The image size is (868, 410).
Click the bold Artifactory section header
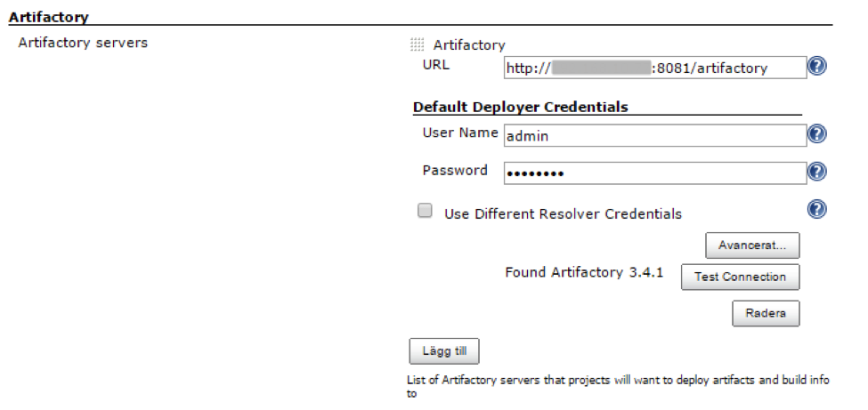pos(49,16)
